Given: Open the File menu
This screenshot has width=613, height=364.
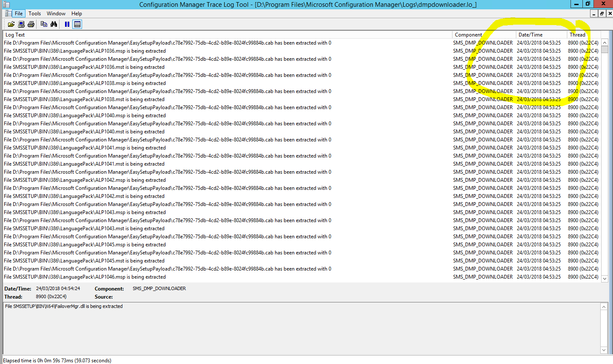Looking at the screenshot, I should [19, 14].
